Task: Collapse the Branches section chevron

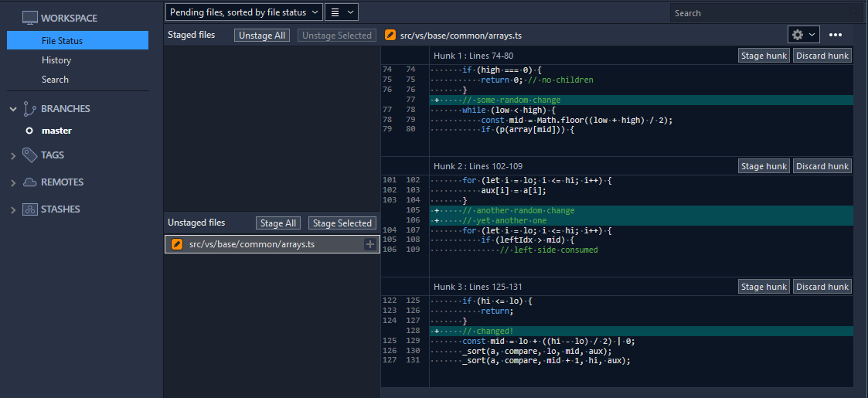Action: (13, 109)
